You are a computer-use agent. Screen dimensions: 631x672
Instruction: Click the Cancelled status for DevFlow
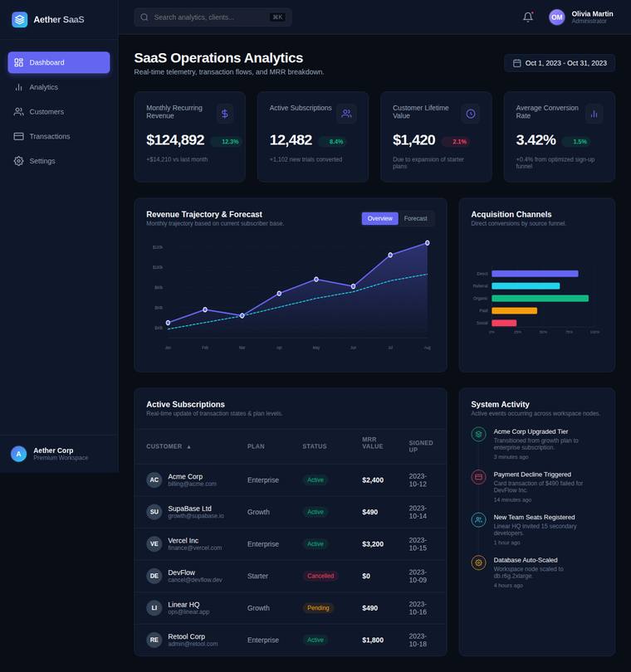click(320, 576)
